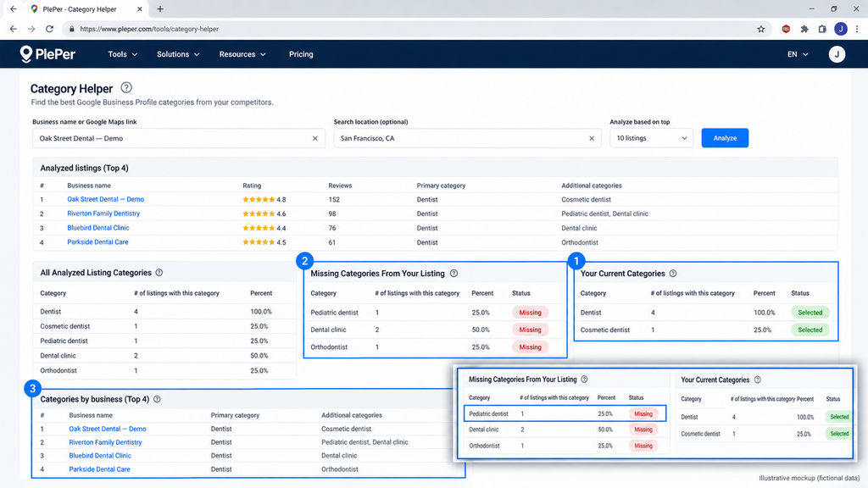Click Selected badge for Dentist
Viewport: 868px width, 488px height.
click(x=810, y=313)
